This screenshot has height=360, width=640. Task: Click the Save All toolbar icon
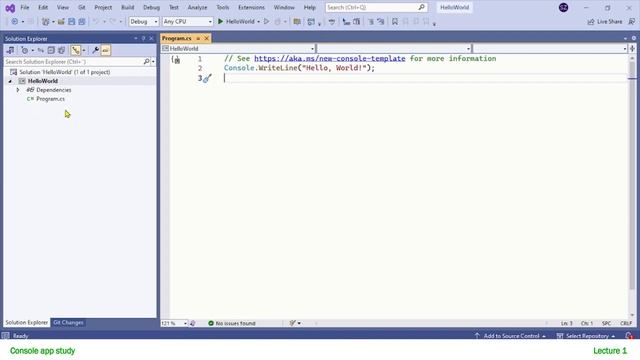82,22
